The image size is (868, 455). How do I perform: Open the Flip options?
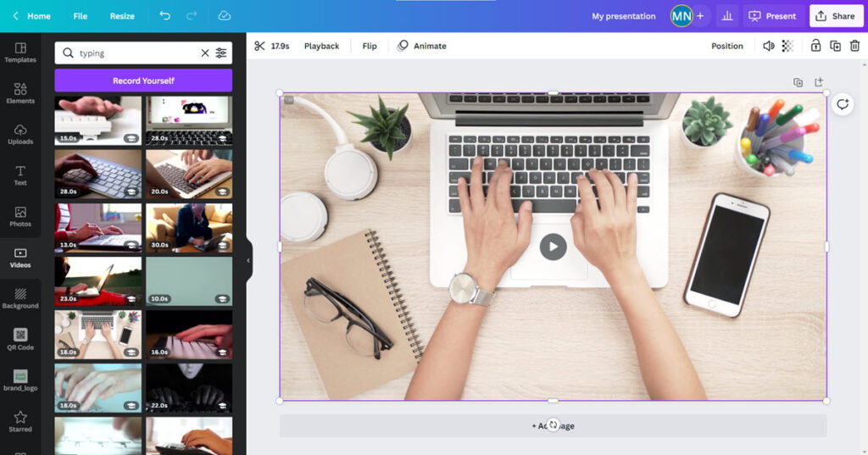point(370,46)
